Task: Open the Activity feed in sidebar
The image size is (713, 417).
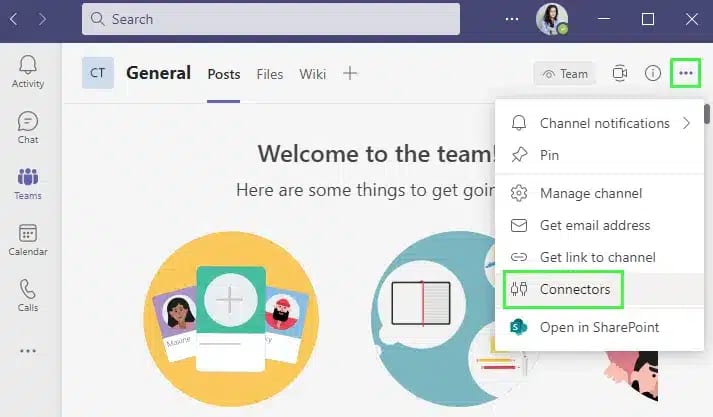Action: point(28,71)
